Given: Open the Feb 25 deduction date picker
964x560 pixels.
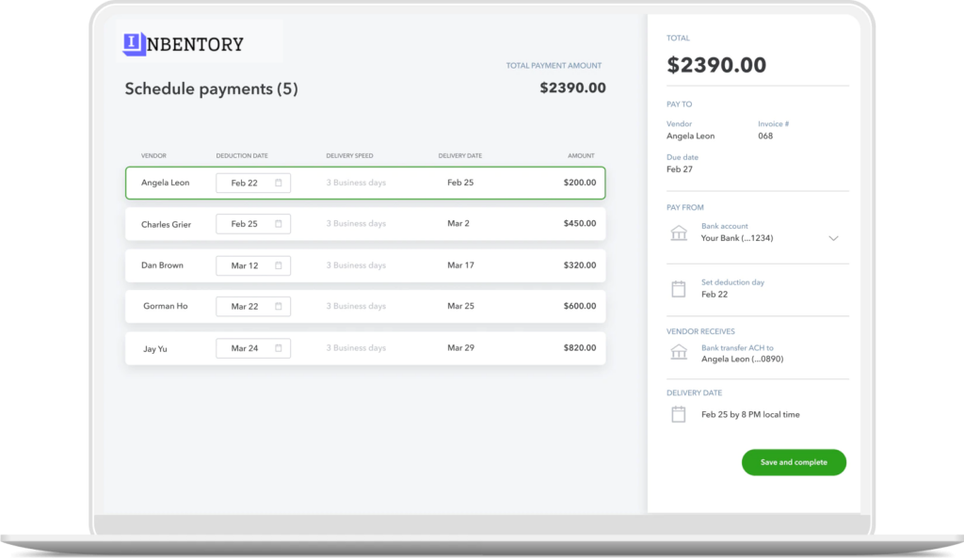Looking at the screenshot, I should point(252,224).
